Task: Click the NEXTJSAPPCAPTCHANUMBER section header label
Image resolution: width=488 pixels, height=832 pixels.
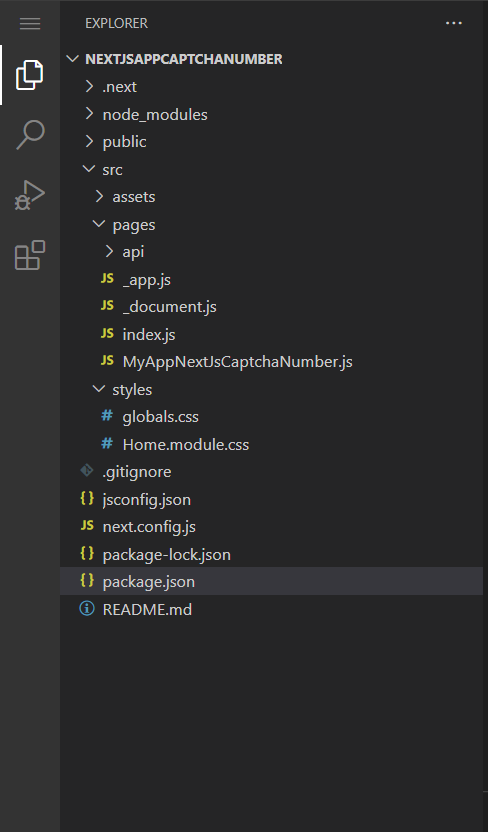Action: pos(184,59)
